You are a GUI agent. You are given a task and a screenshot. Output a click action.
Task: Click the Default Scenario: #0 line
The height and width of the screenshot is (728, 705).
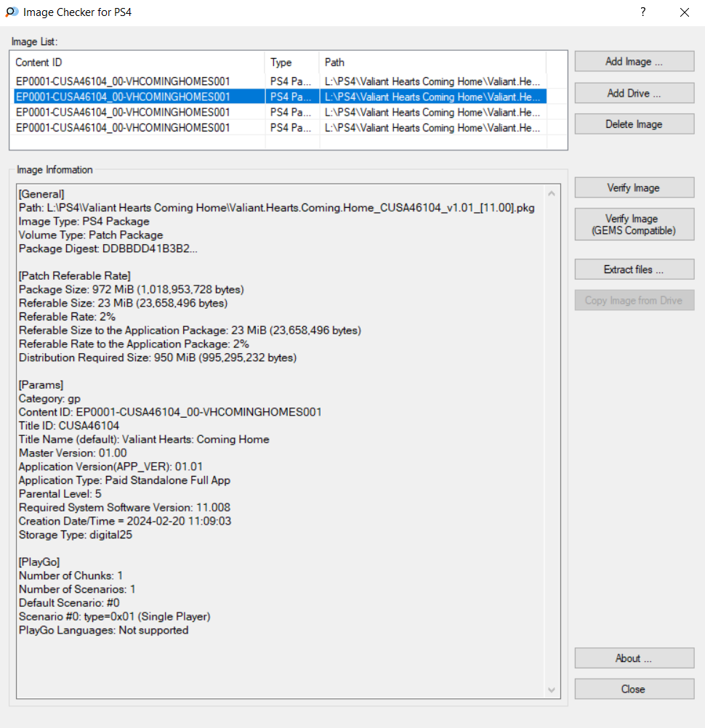69,603
